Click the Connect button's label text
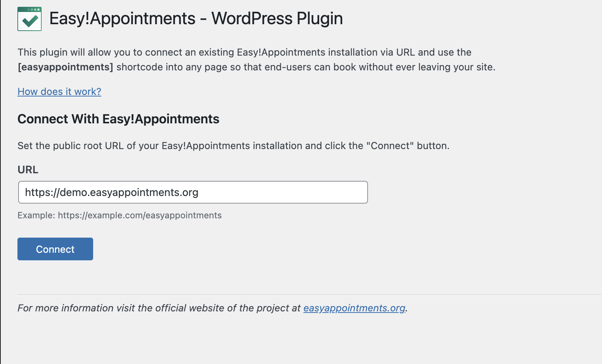Screen dimensions: 602x364 [55, 249]
